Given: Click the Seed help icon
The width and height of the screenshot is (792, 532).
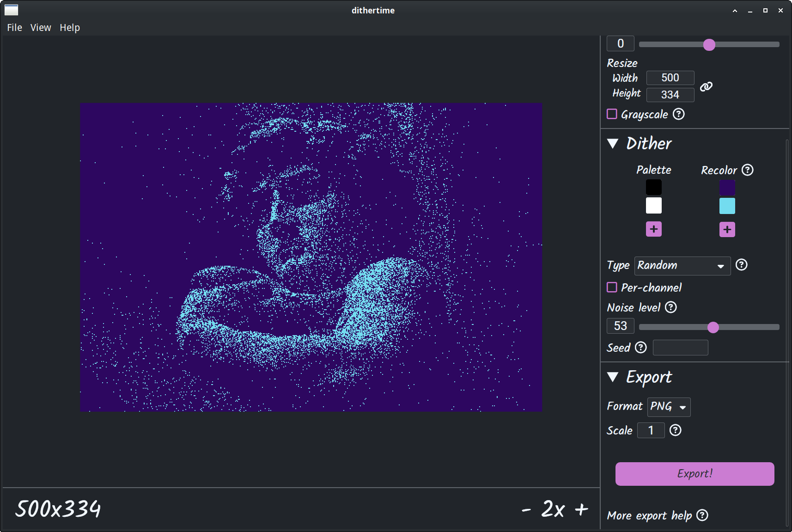Looking at the screenshot, I should point(640,348).
